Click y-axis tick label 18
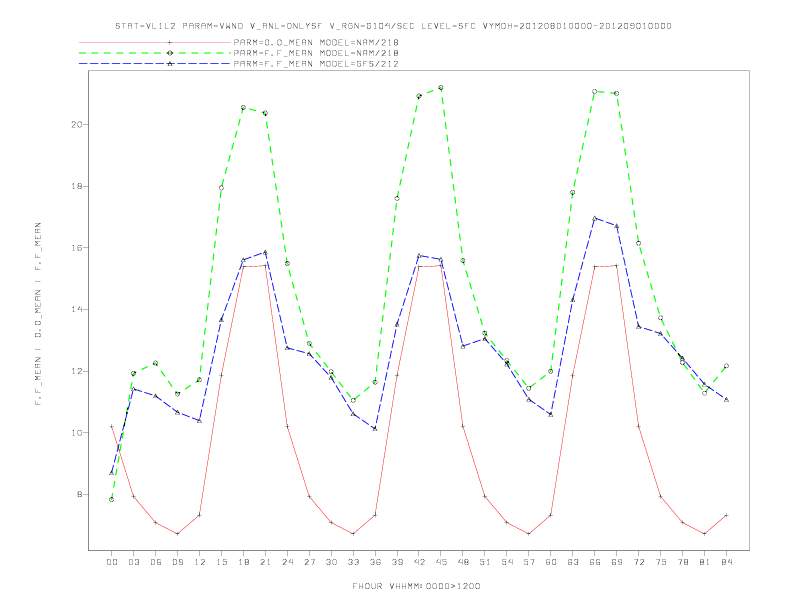The image size is (792, 612). (x=77, y=186)
